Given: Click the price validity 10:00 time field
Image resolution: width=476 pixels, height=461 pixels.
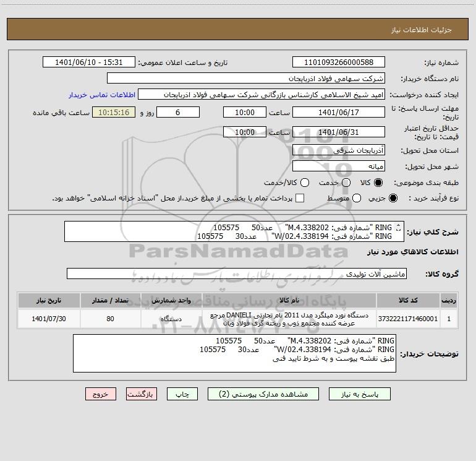Looking at the screenshot, I should point(245,132).
